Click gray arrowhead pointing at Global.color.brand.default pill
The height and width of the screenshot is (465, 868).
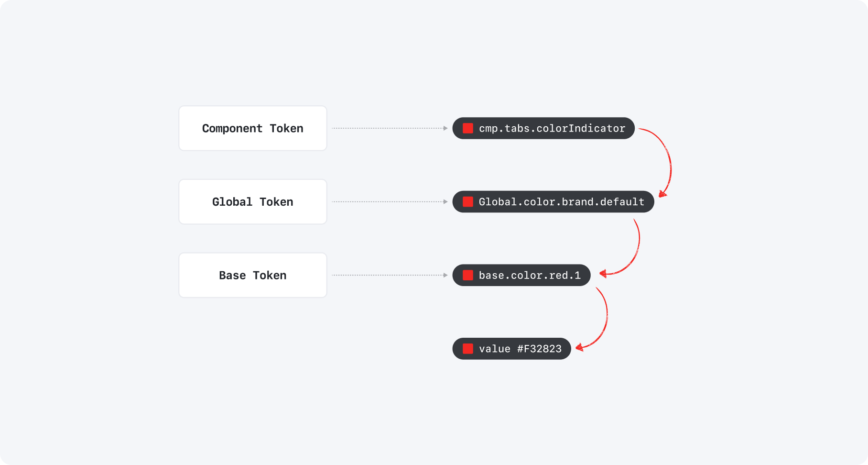pos(445,202)
